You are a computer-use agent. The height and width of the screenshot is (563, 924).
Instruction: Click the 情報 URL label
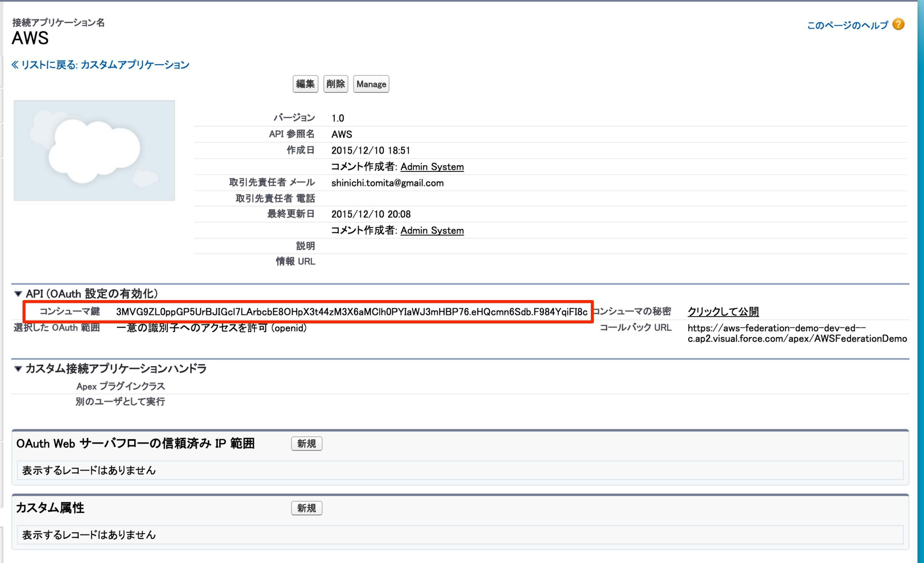(295, 261)
